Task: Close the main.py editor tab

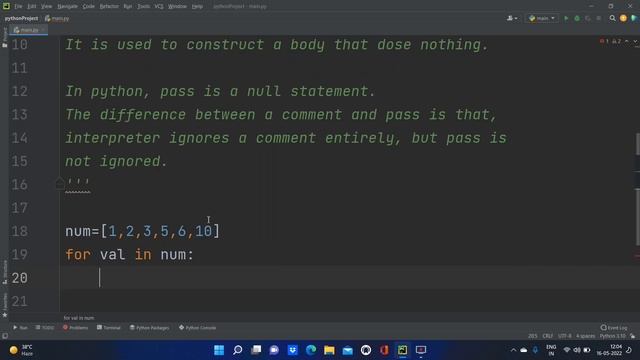Action: 43,30
